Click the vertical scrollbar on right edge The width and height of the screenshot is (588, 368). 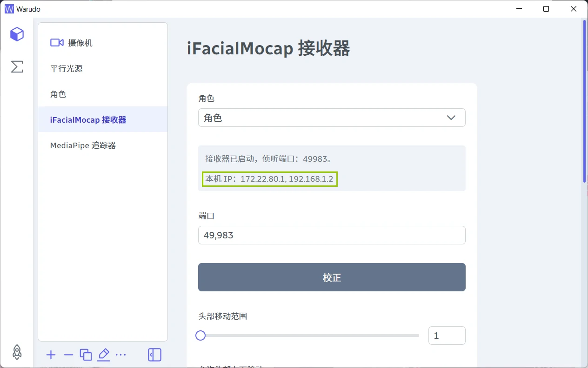585,101
